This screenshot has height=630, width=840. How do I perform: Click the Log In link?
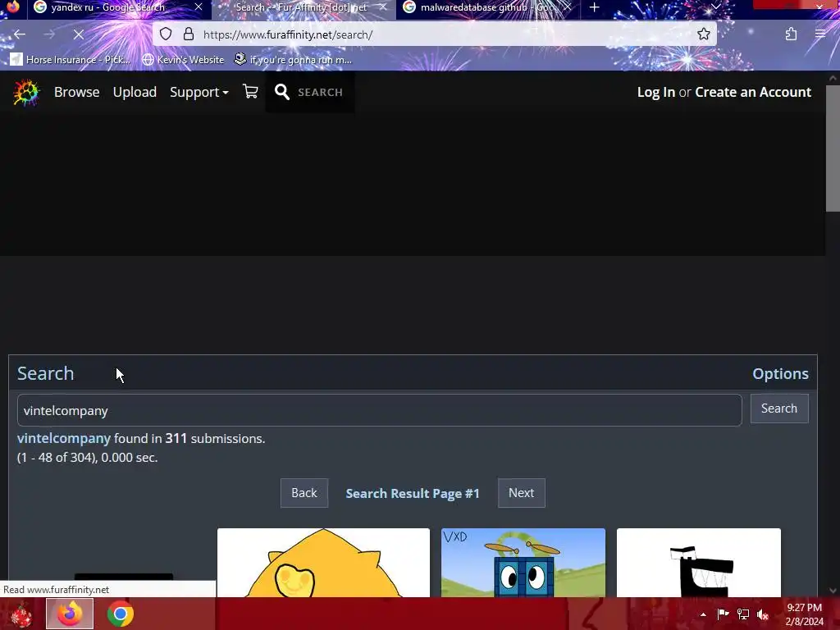click(655, 92)
